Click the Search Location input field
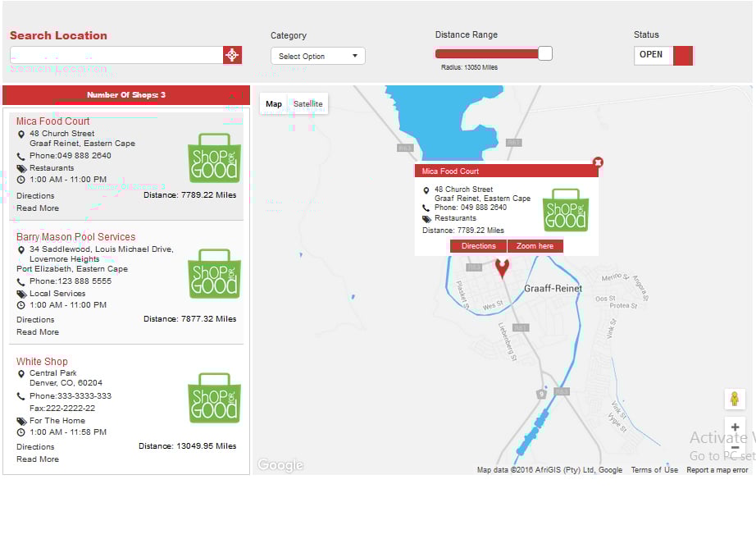Screen dimensions: 756x539 coord(116,55)
